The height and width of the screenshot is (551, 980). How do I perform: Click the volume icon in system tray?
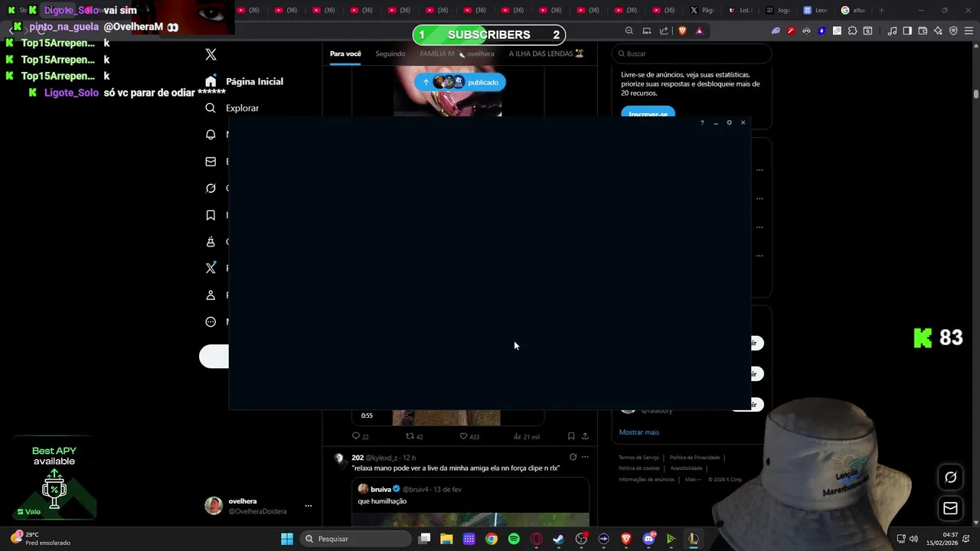(913, 539)
